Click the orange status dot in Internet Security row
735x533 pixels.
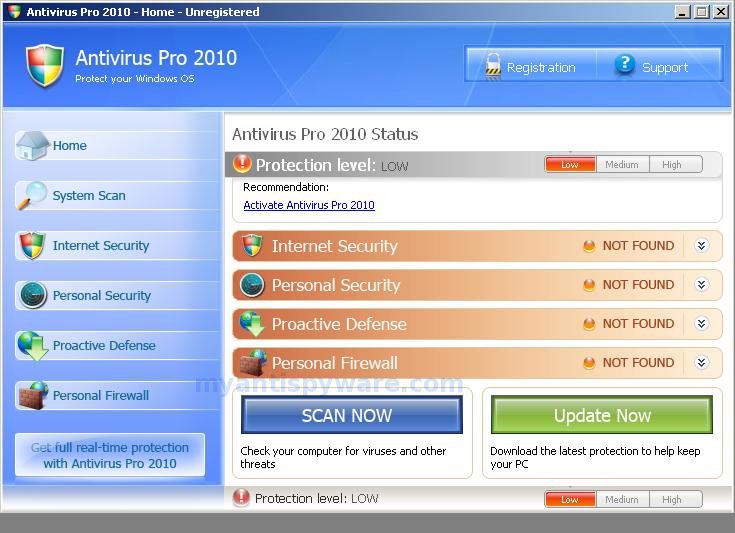pos(589,246)
